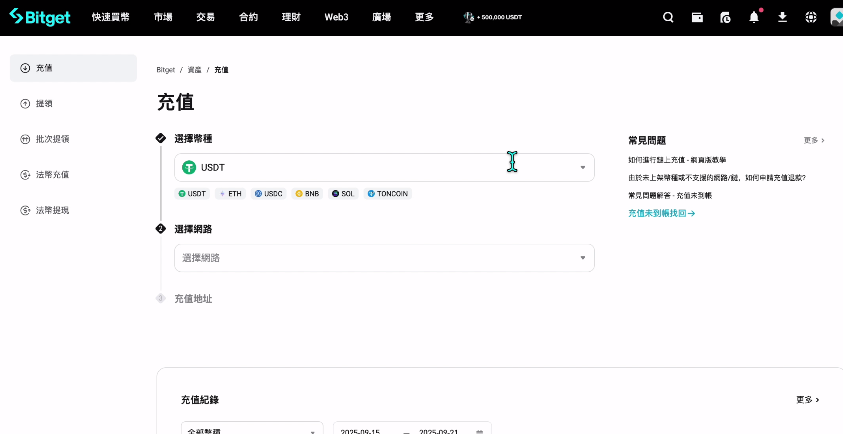Expand the USDT coin selection dropdown
This screenshot has height=434, width=843.
click(x=384, y=167)
